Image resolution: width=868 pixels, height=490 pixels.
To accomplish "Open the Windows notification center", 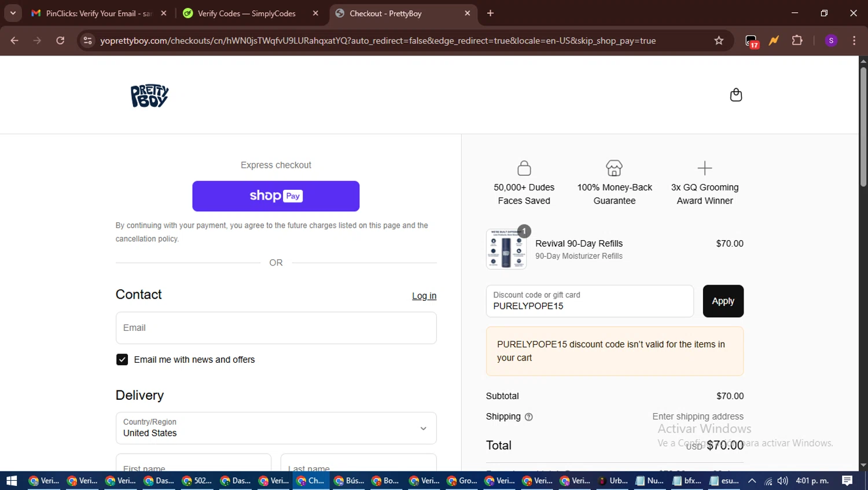I will click(847, 481).
